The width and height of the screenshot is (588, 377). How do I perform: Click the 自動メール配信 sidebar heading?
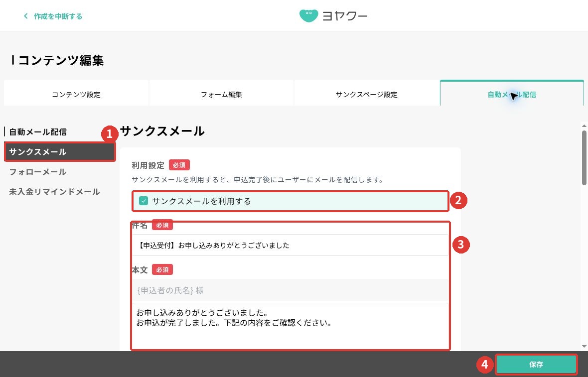(38, 132)
